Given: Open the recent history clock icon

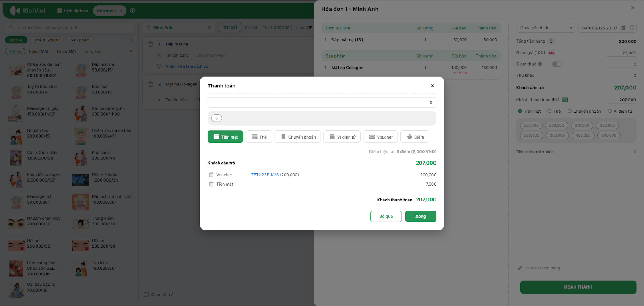Looking at the screenshot, I should (x=131, y=40).
